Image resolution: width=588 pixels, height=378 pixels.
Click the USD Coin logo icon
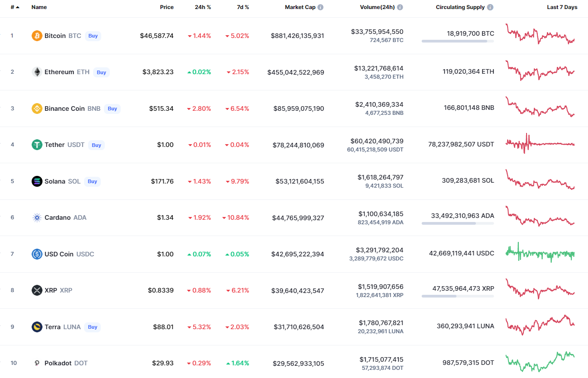pyautogui.click(x=37, y=254)
